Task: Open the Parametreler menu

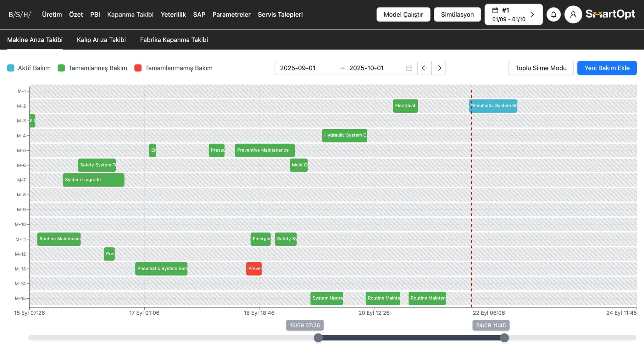Action: [x=231, y=14]
